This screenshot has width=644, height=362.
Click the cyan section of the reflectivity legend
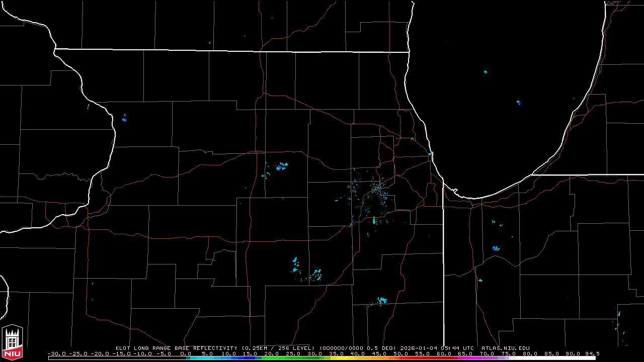pyautogui.click(x=211, y=358)
